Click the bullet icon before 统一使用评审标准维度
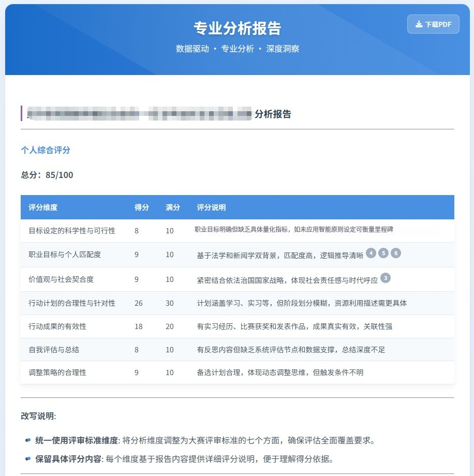Viewport: 474px width, 476px height. pos(28,440)
